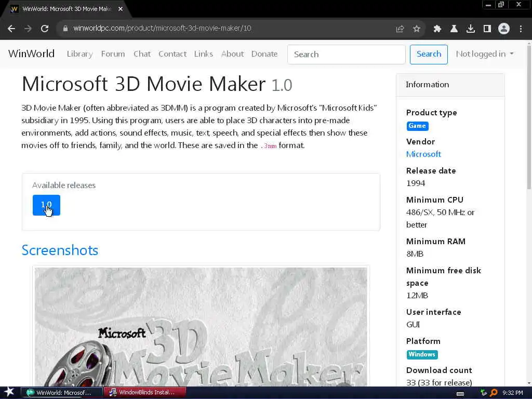Screen dimensions: 532x399
Task: Open the Microsoft vendor link
Action: (423, 154)
